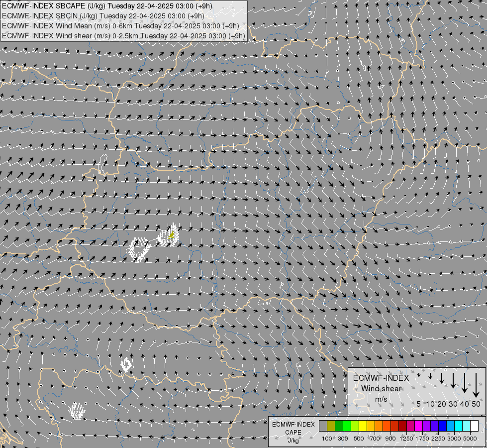Pick the pure blue CAPE swatch after 2250
The height and width of the screenshot is (448, 487).
(x=443, y=426)
